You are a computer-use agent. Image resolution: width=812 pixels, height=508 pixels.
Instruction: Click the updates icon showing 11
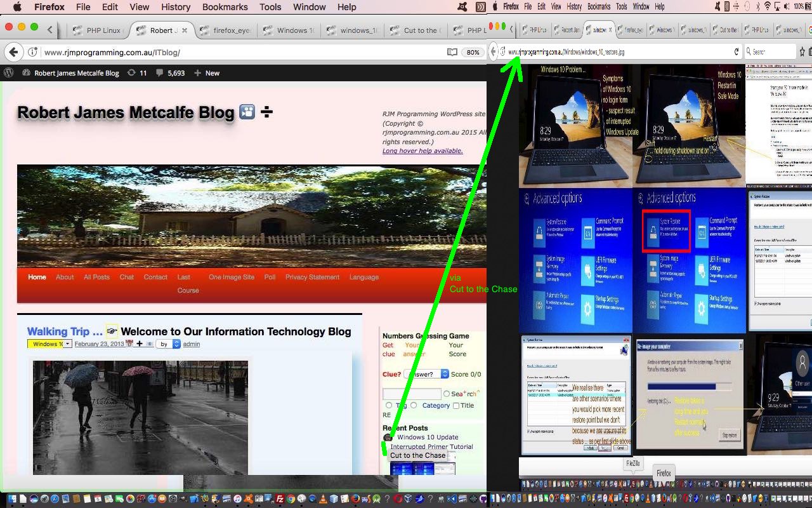point(136,73)
